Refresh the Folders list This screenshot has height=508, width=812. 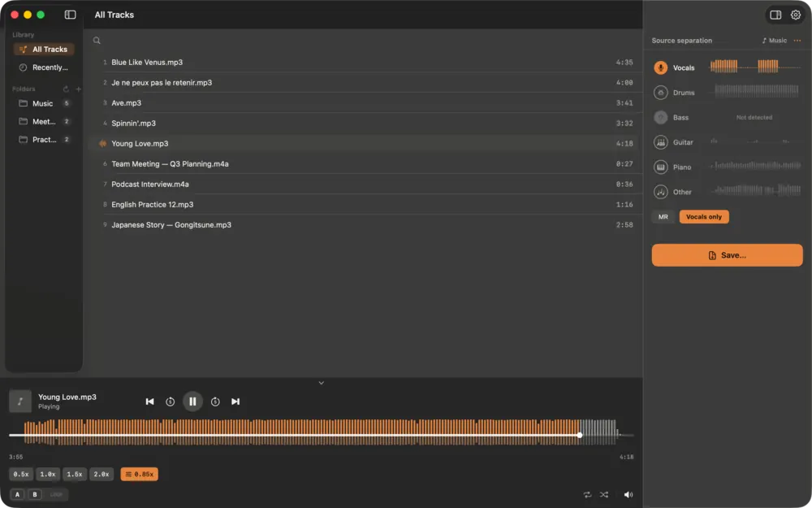(x=66, y=89)
